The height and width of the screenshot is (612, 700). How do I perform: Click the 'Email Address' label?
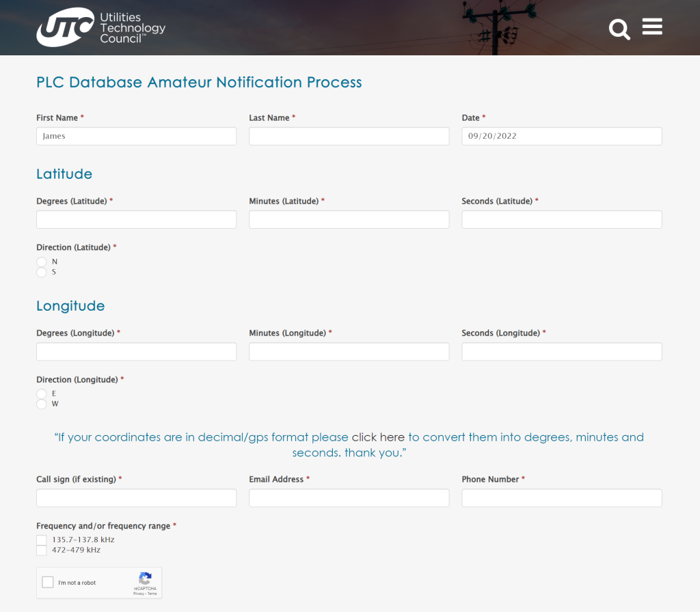coord(276,479)
